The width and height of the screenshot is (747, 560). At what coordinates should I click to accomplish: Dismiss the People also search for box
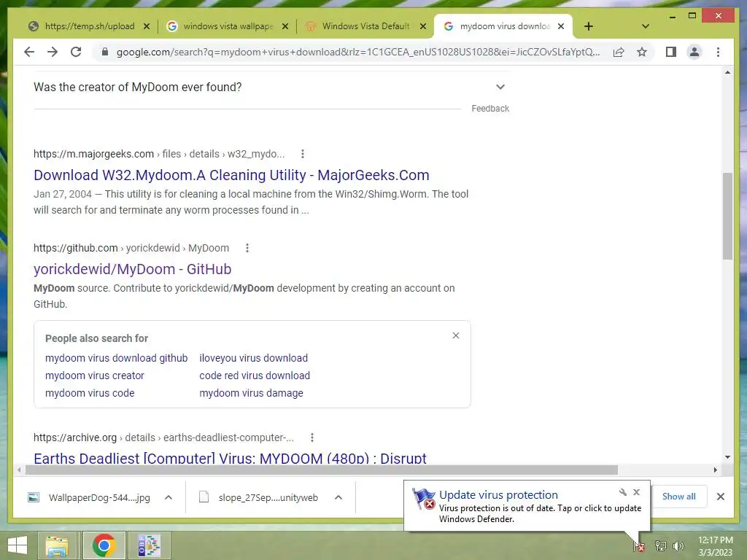455,335
